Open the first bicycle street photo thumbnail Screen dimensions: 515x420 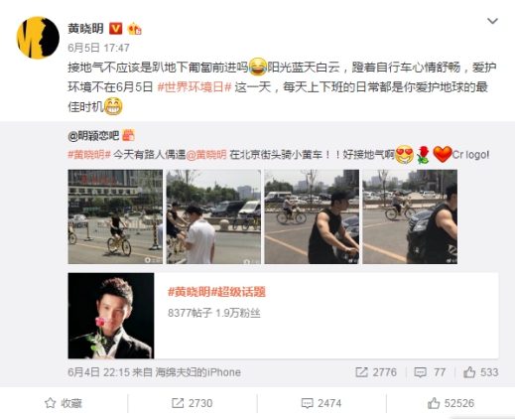pyautogui.click(x=115, y=216)
